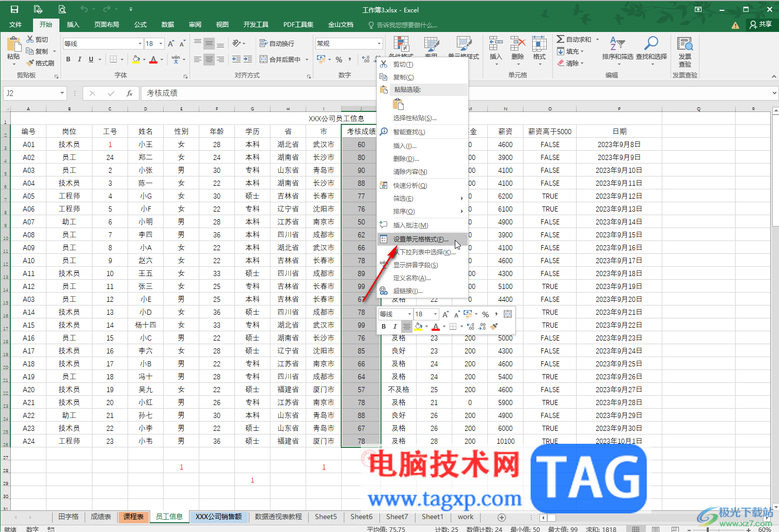Apply percent style from the ribbon number group

[x=339, y=59]
